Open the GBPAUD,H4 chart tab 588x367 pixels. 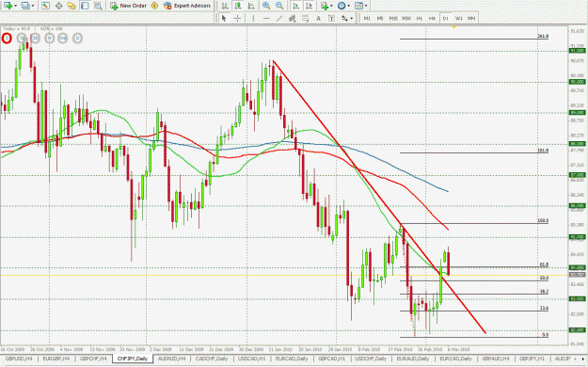click(496, 359)
